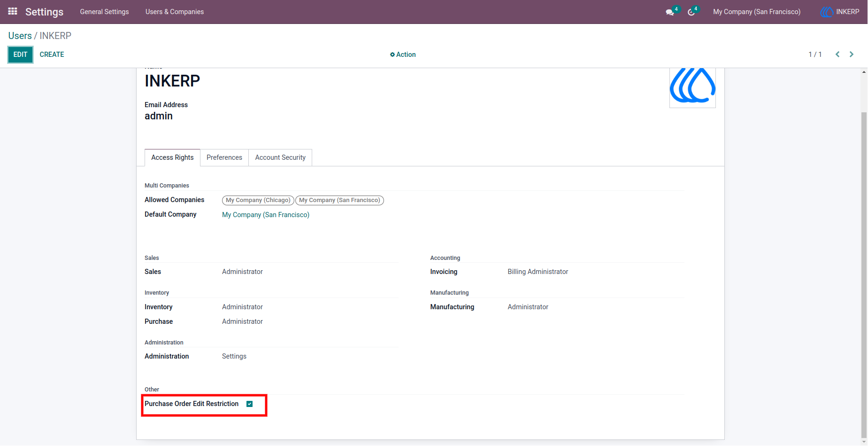Open the My Company (San Francisco) switcher

[757, 12]
